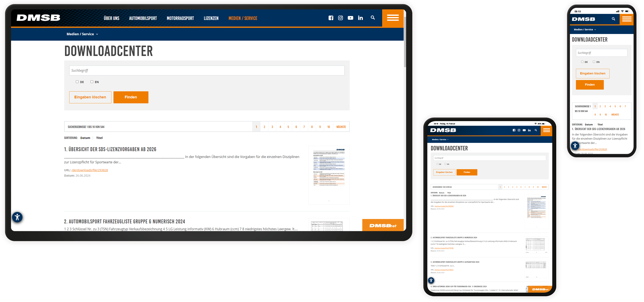This screenshot has width=644, height=302.
Task: Open the DMSB Facebook page
Action: pos(331,18)
